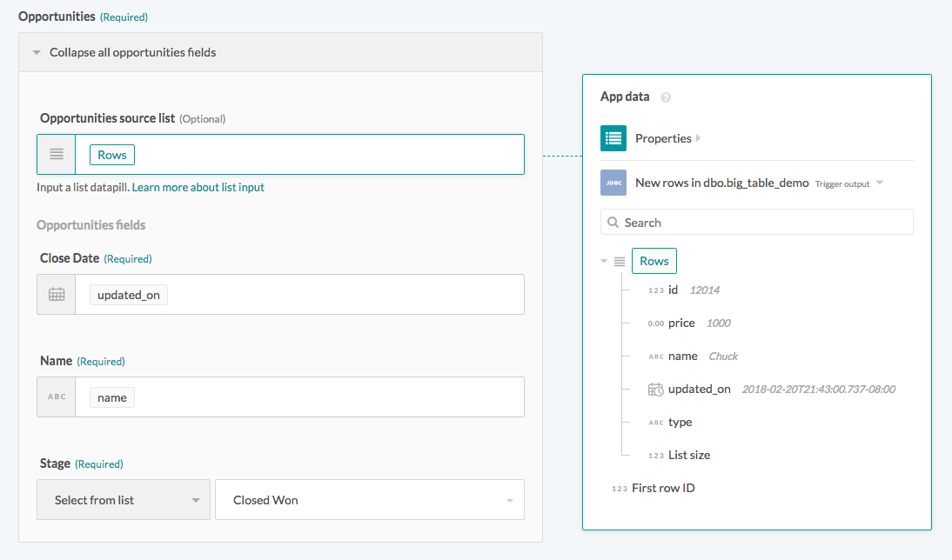
Task: Click the list icon in Opportunities source list
Action: 57,155
